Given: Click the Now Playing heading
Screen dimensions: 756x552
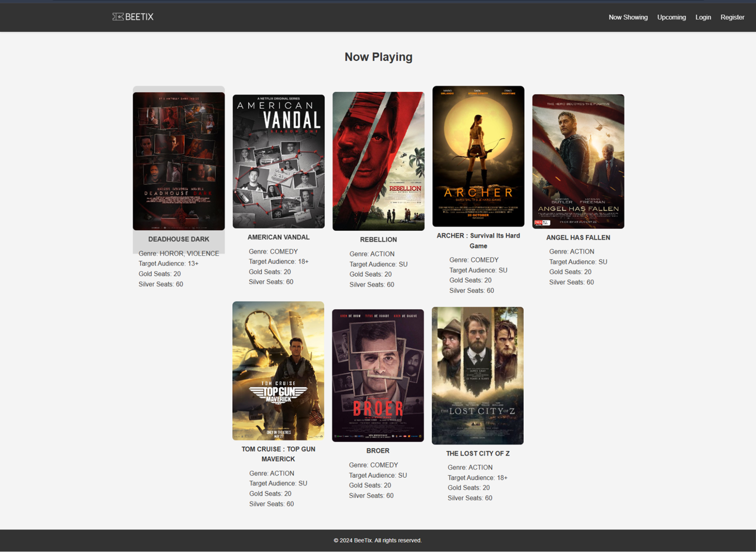Looking at the screenshot, I should tap(378, 57).
